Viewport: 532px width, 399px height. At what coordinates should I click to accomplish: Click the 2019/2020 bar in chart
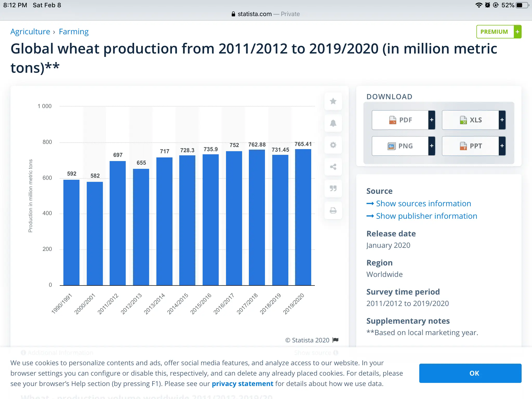(x=303, y=217)
